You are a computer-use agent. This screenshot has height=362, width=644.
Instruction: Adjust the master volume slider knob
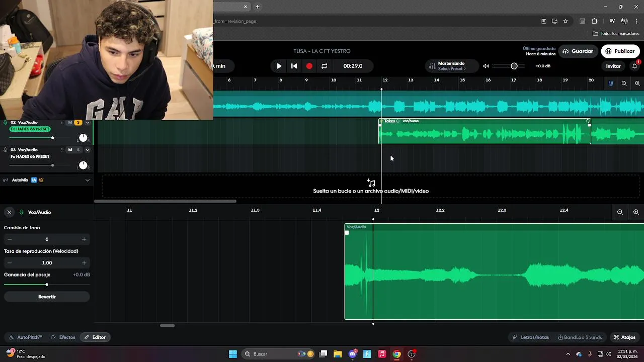click(x=514, y=66)
